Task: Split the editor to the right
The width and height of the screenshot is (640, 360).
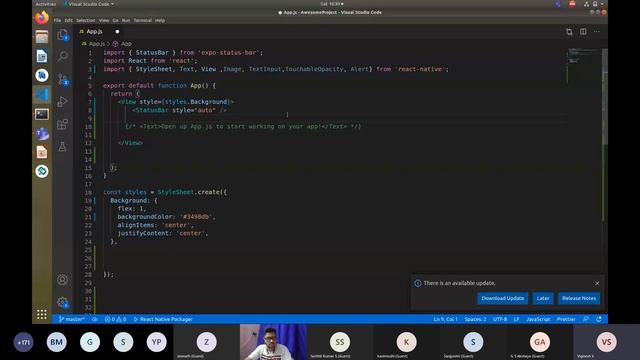Action: click(x=583, y=32)
